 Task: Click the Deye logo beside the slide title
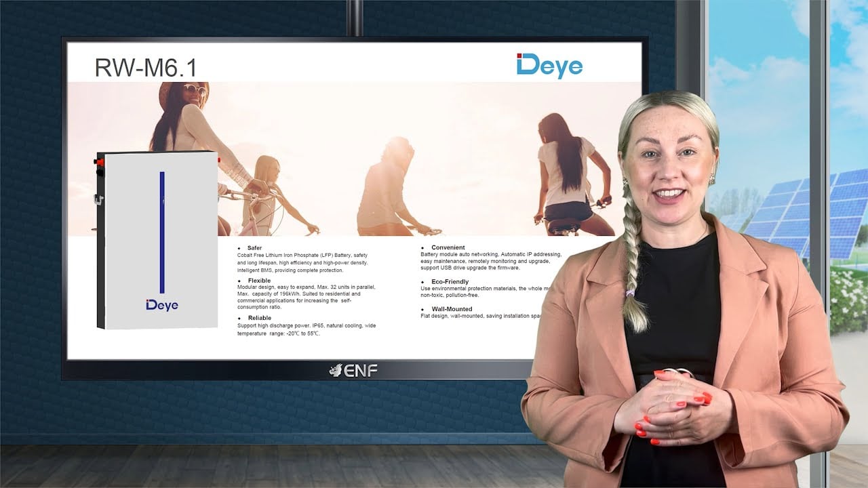tap(549, 67)
